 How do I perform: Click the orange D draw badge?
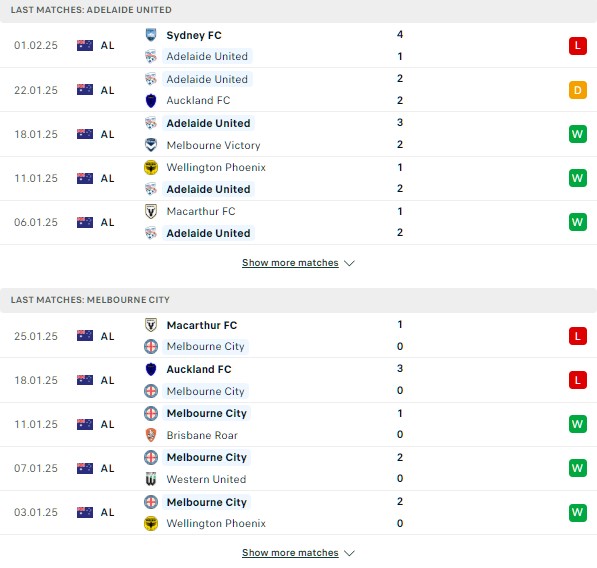click(x=578, y=90)
